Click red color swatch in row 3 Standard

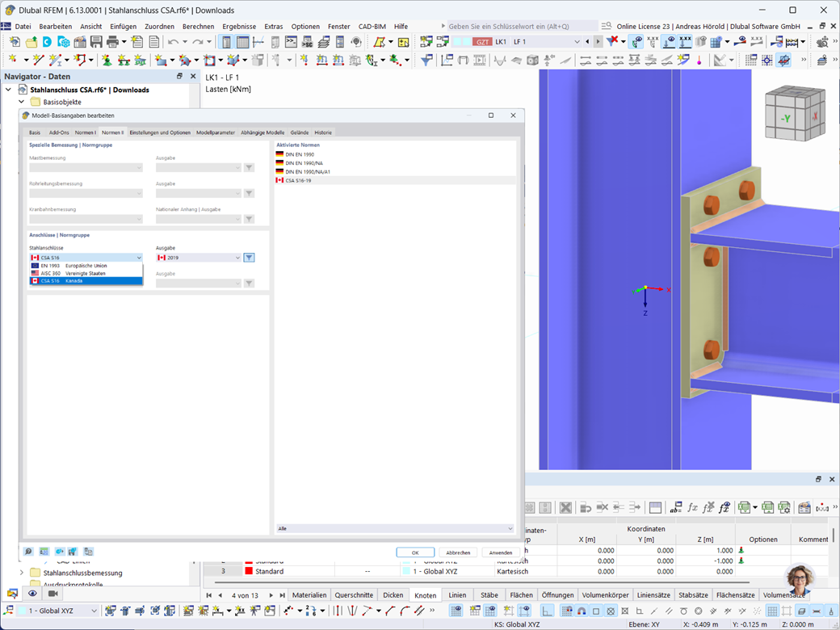[x=249, y=571]
